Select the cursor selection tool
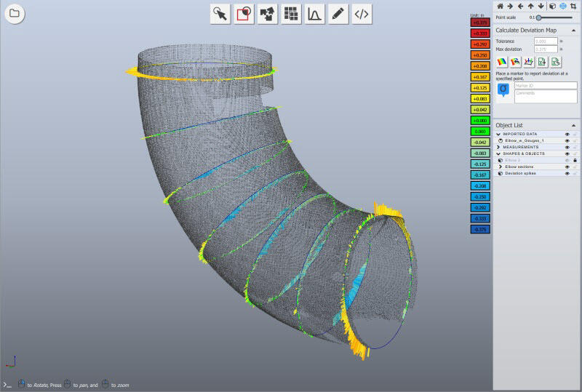This screenshot has width=582, height=392. 220,13
